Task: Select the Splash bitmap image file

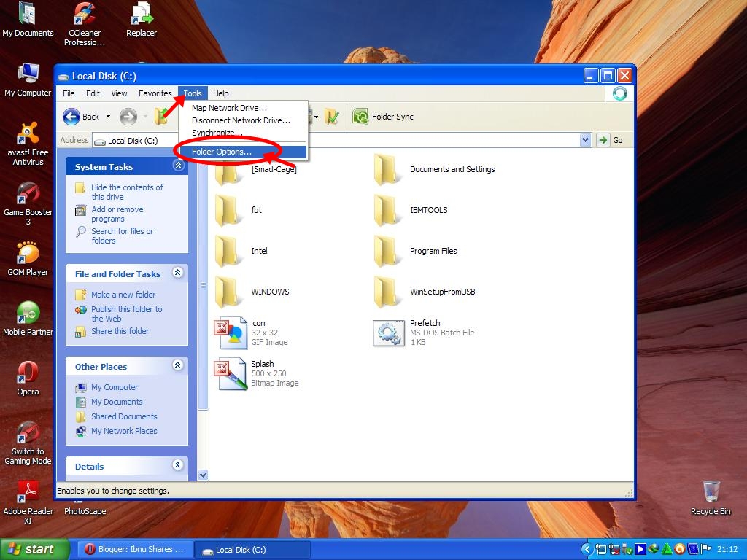Action: [x=256, y=374]
